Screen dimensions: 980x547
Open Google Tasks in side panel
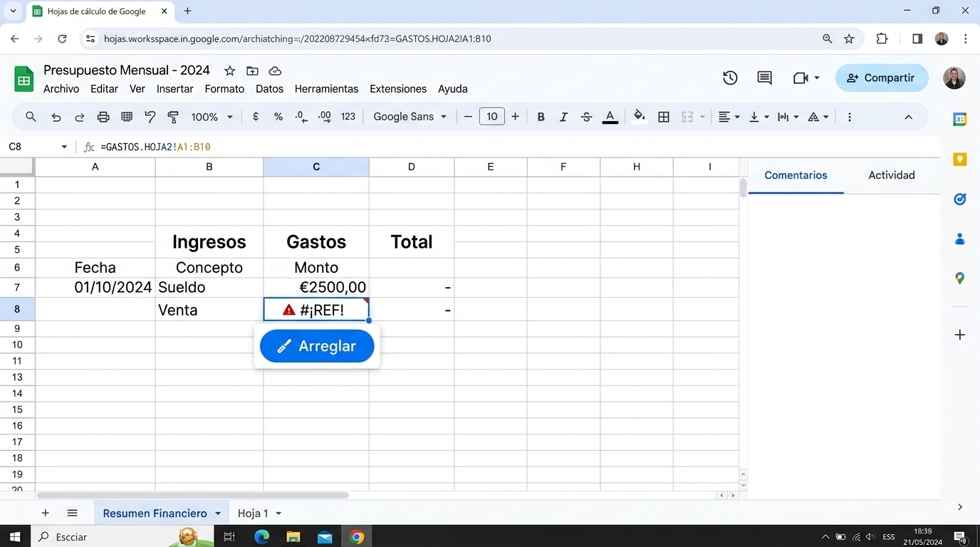(x=959, y=199)
